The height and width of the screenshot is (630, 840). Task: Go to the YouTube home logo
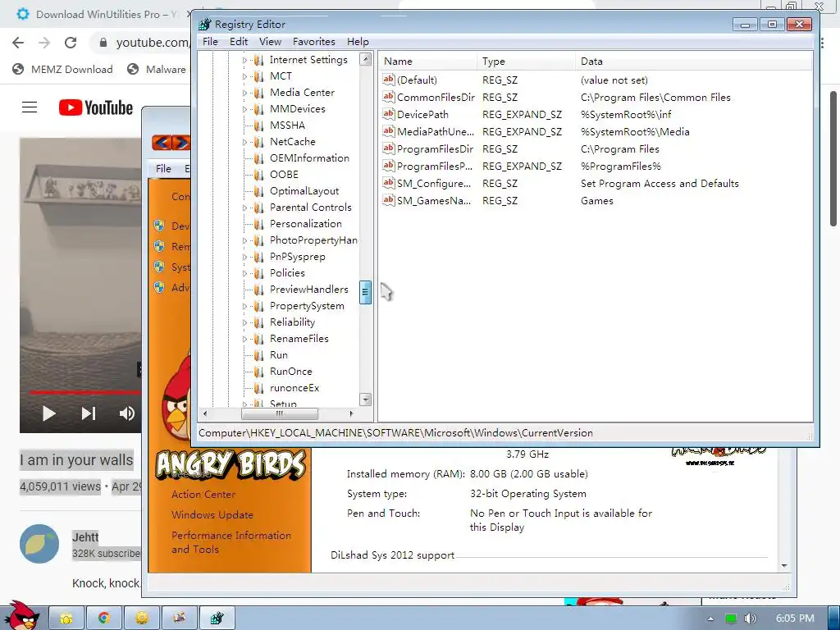[x=96, y=107]
